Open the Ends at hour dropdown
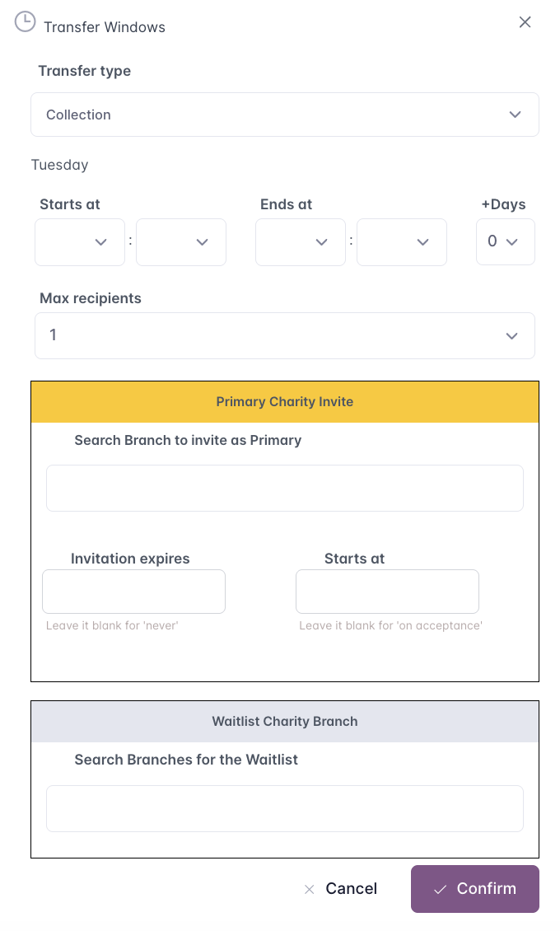The image size is (560, 931). point(301,242)
